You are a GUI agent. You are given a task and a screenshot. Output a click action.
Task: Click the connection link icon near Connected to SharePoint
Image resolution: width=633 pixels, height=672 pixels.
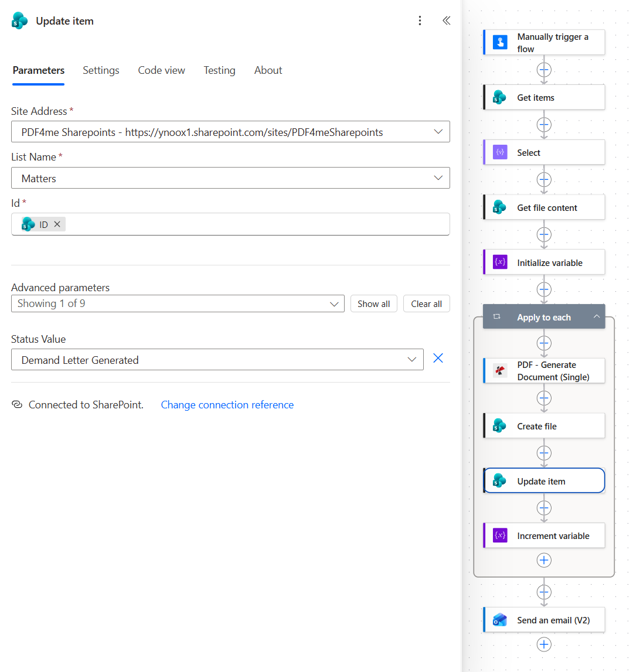[x=17, y=405]
